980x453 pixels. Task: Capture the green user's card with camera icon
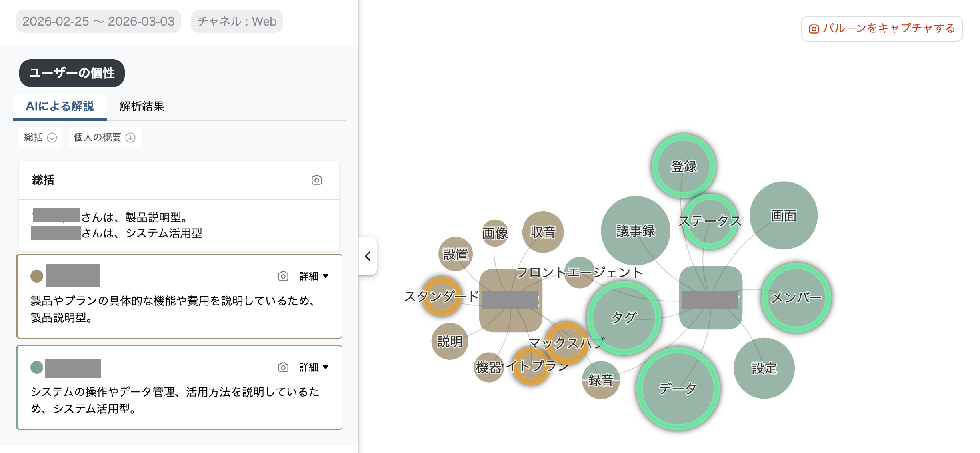283,367
